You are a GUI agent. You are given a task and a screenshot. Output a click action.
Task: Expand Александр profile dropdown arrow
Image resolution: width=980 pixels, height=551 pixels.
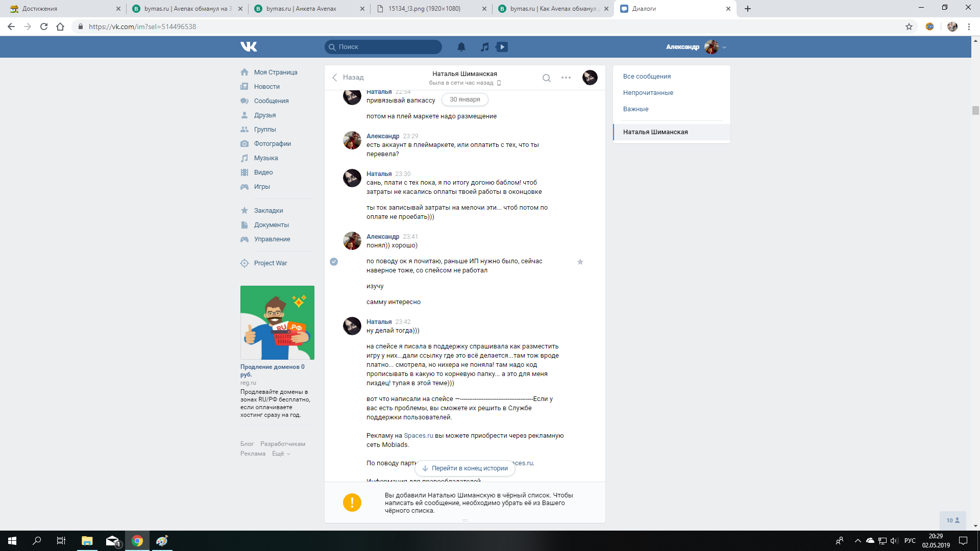[724, 47]
